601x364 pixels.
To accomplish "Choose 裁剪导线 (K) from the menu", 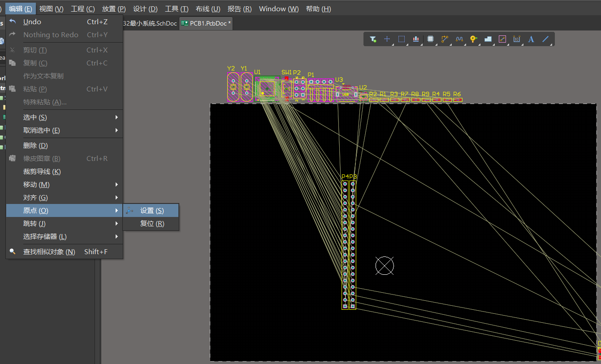I will click(65, 171).
